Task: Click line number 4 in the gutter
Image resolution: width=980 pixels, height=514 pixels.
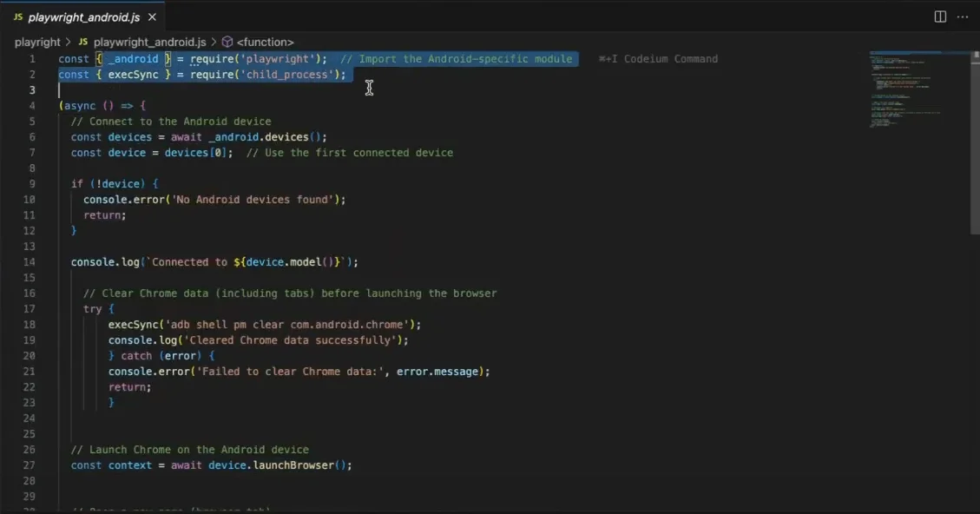Action: (32, 106)
